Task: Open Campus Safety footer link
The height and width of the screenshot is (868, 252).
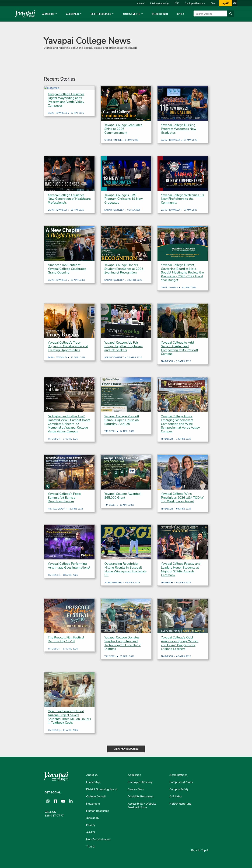Action: [179, 789]
